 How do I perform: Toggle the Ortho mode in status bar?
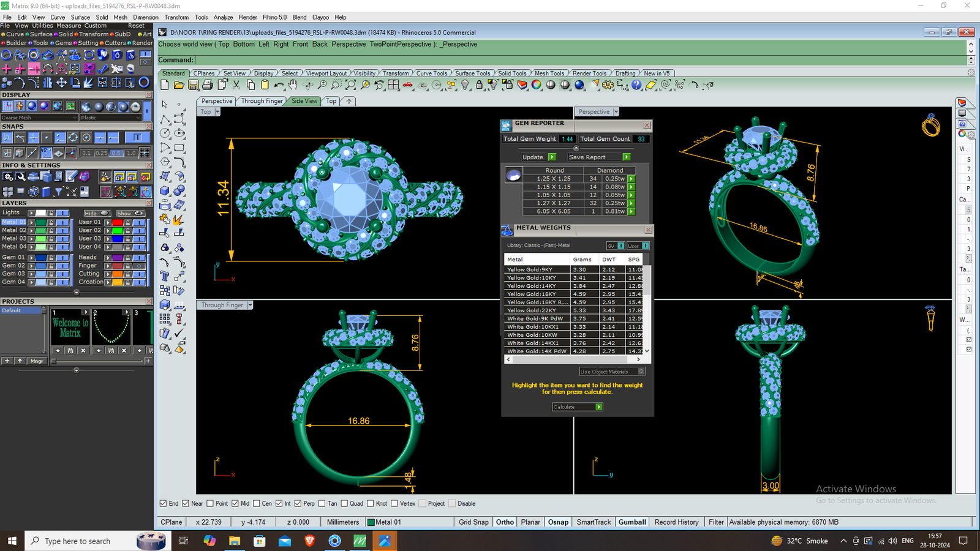[505, 522]
